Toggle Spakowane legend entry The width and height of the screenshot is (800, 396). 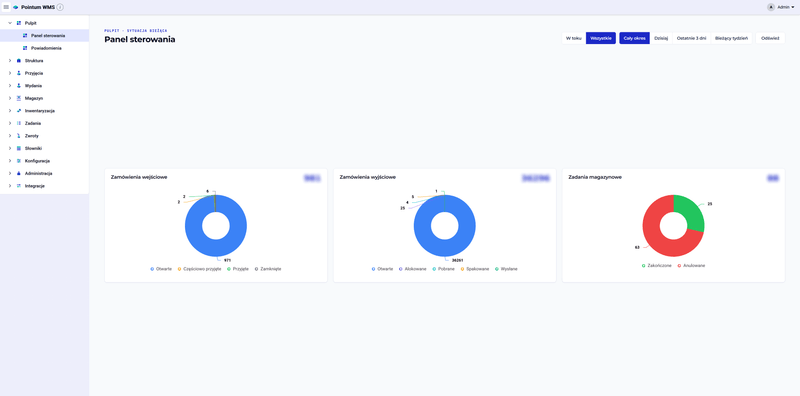click(474, 269)
